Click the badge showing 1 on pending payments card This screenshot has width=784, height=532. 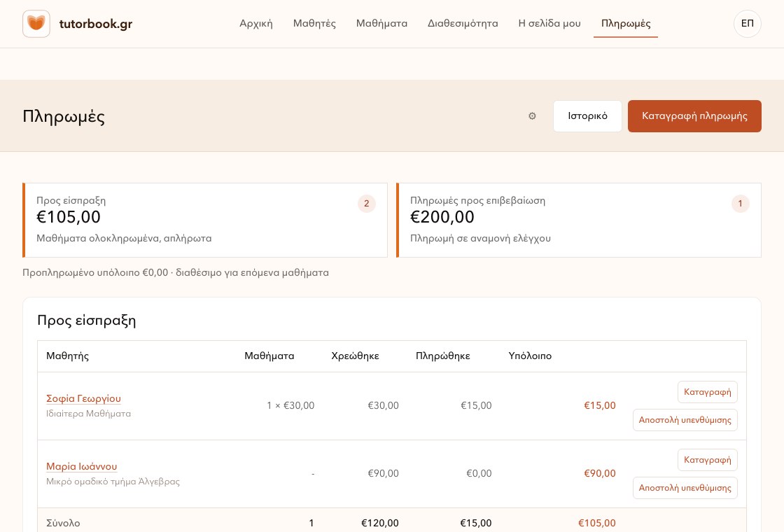[x=740, y=204]
